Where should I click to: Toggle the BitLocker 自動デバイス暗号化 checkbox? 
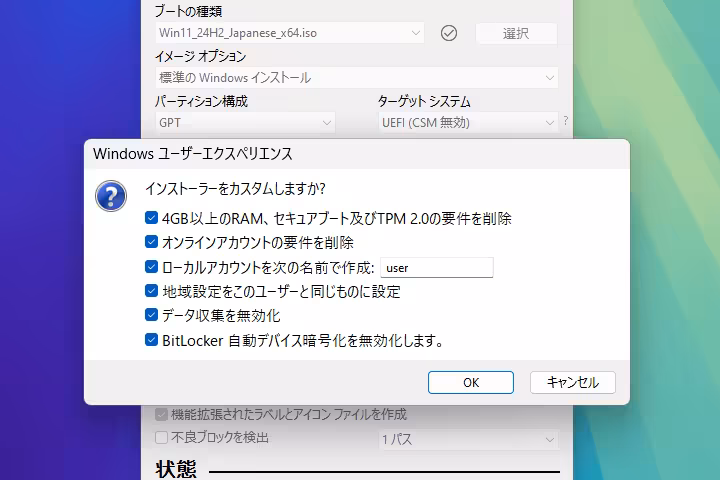click(x=151, y=340)
